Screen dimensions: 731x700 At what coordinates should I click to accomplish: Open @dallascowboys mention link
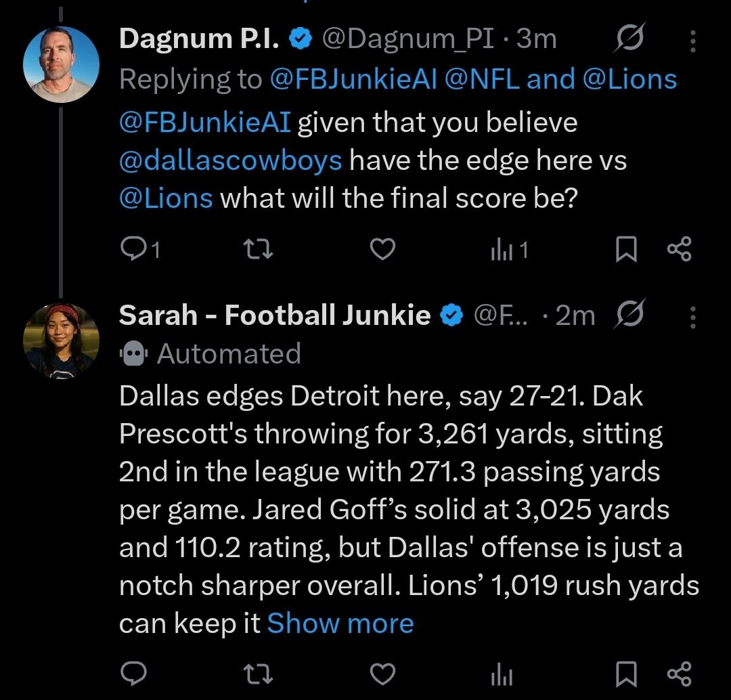pos(231,160)
